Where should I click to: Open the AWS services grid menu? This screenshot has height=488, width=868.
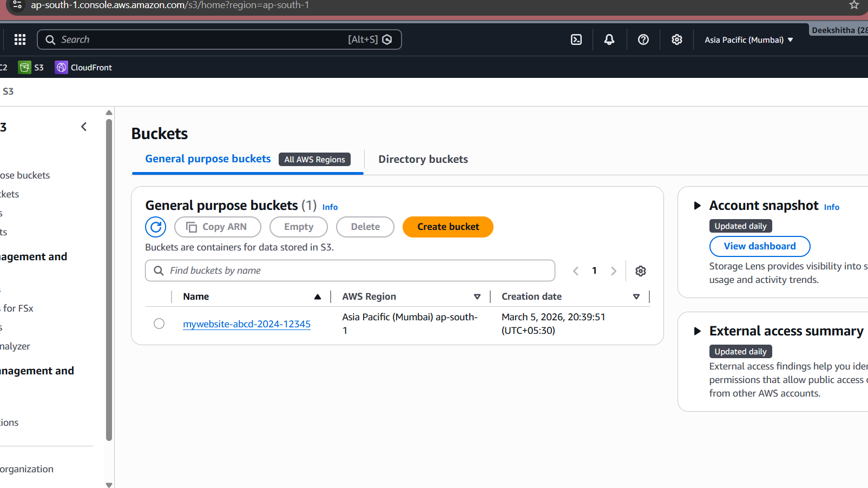pos(20,39)
